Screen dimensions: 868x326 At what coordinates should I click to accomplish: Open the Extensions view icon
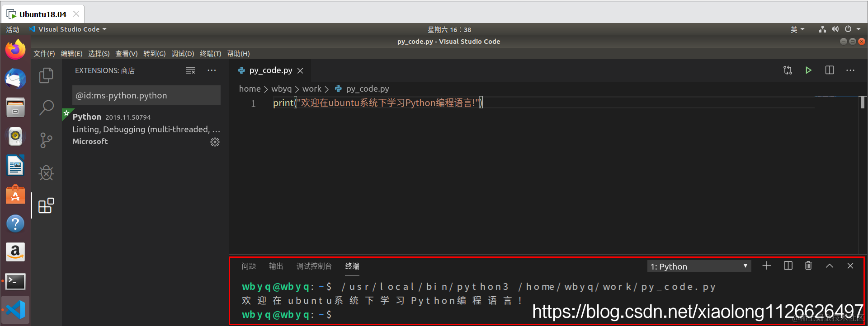pyautogui.click(x=46, y=205)
